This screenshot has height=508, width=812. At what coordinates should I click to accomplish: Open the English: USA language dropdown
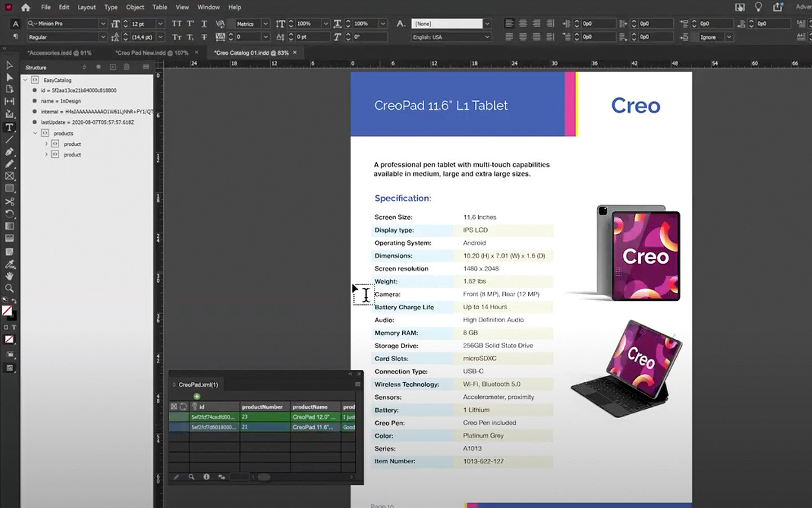[x=487, y=37]
